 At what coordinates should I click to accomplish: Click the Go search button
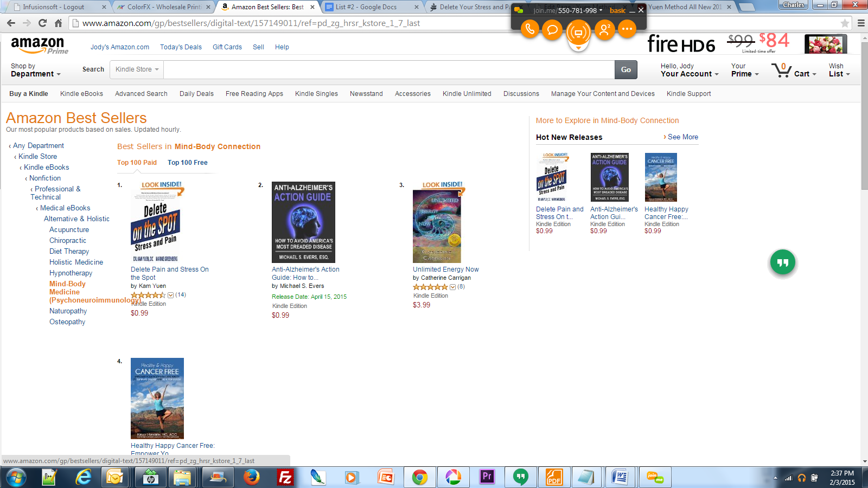pyautogui.click(x=626, y=69)
